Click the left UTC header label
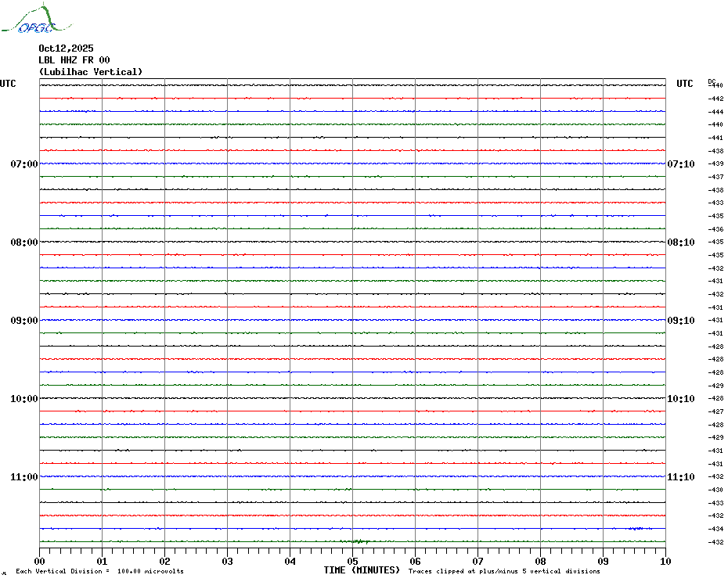728x582 pixels. point(8,84)
